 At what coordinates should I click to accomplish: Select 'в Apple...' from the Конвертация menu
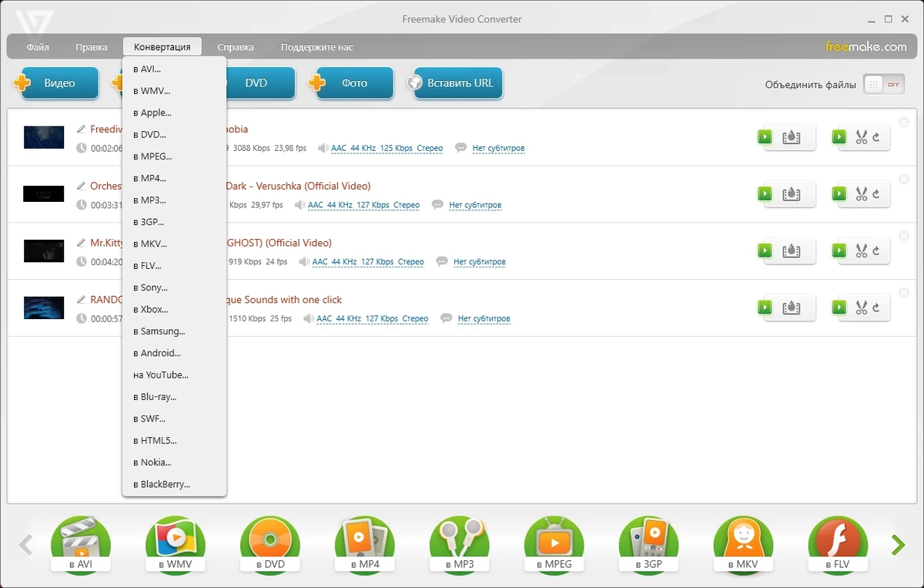(x=174, y=113)
